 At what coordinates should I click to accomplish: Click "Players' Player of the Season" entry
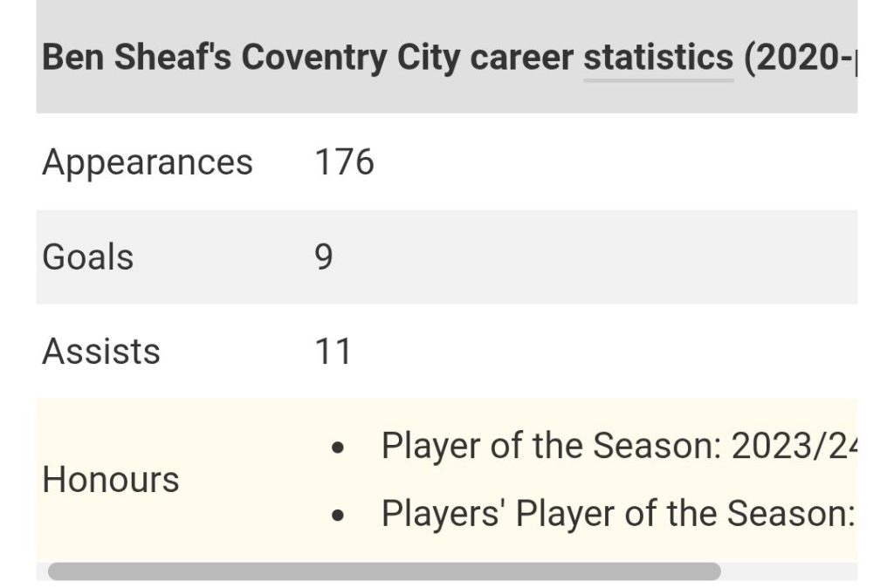(618, 514)
